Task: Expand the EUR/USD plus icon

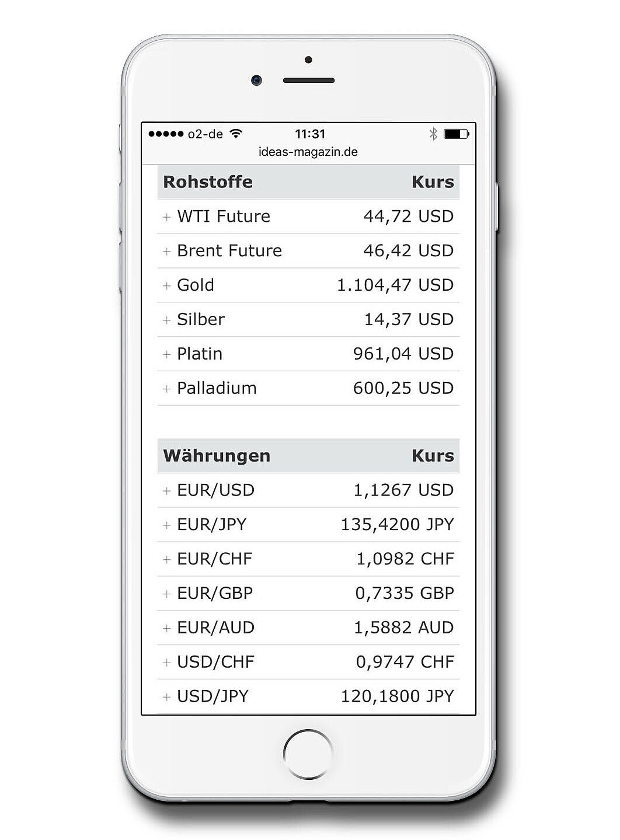Action: coord(167,491)
